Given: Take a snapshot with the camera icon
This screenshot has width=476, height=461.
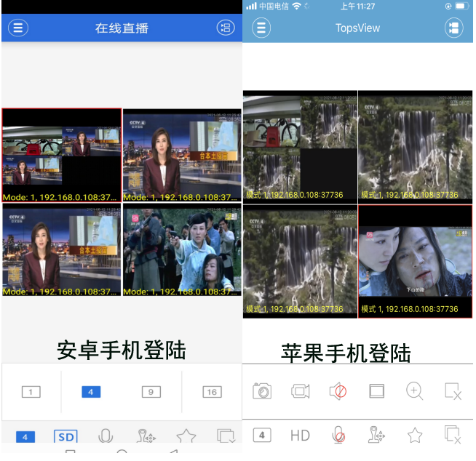Looking at the screenshot, I should tap(262, 391).
